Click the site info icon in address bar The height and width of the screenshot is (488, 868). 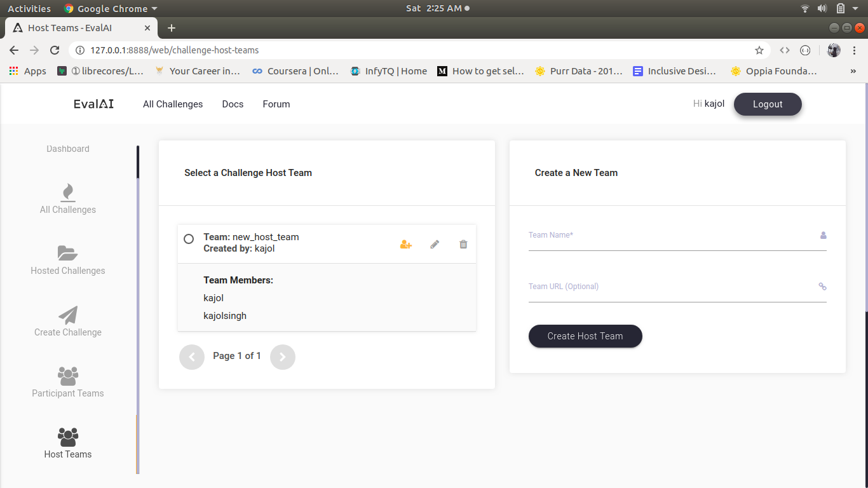tap(80, 50)
